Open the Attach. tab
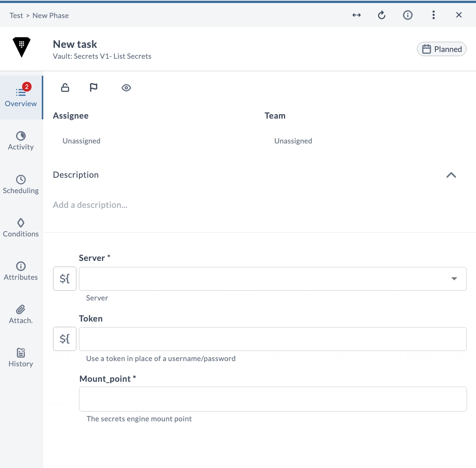 coord(21,314)
